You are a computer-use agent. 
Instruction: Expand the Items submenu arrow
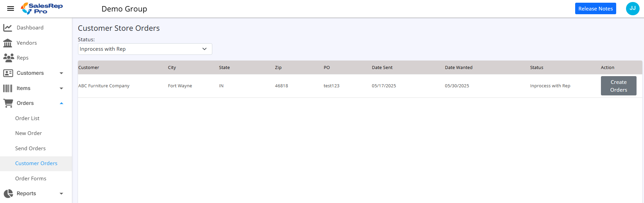(x=61, y=88)
